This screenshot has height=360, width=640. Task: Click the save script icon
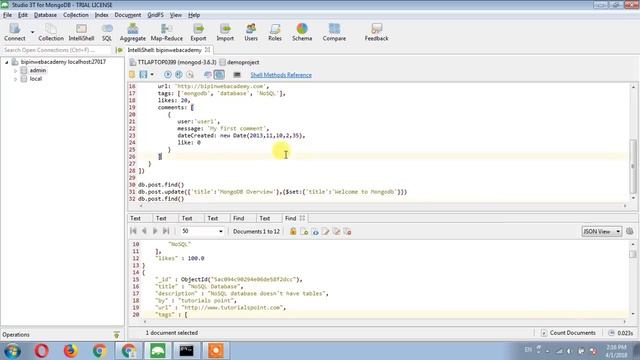(143, 75)
